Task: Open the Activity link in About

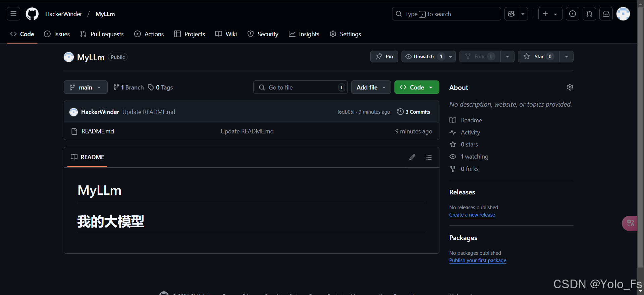Action: 465,132
